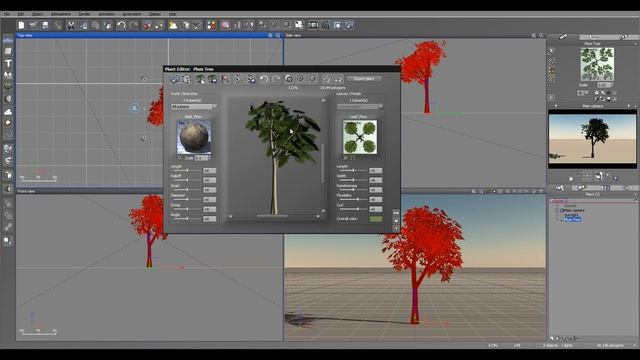Viewport: 640px width, 360px height.
Task: Click the bark material sphere thumbnail
Action: [194, 137]
